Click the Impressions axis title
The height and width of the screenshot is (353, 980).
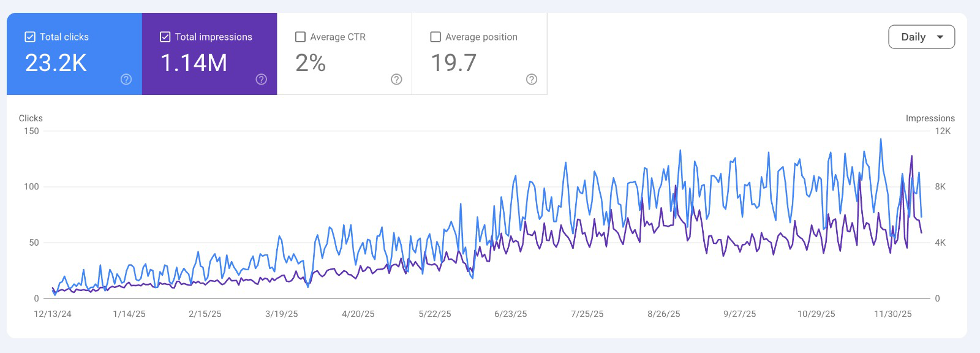[x=930, y=118]
